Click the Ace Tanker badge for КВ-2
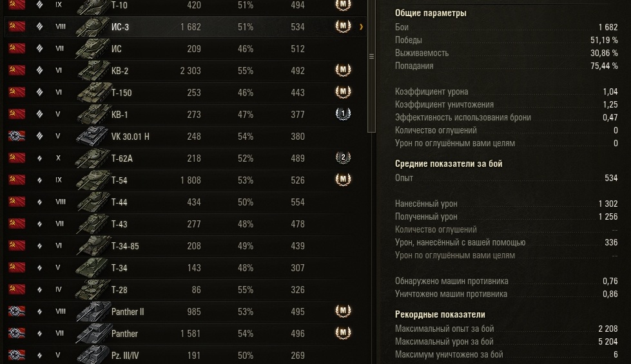The image size is (631, 364). coord(343,70)
